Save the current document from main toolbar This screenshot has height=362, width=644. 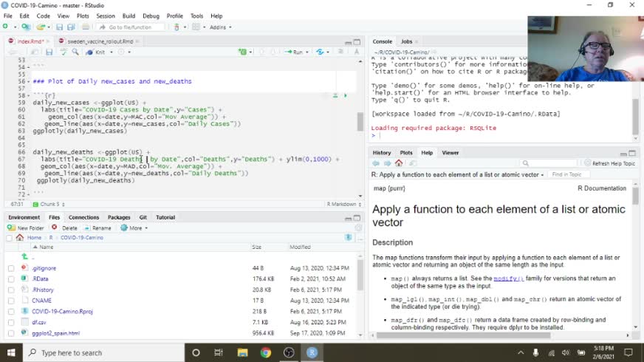click(60, 27)
